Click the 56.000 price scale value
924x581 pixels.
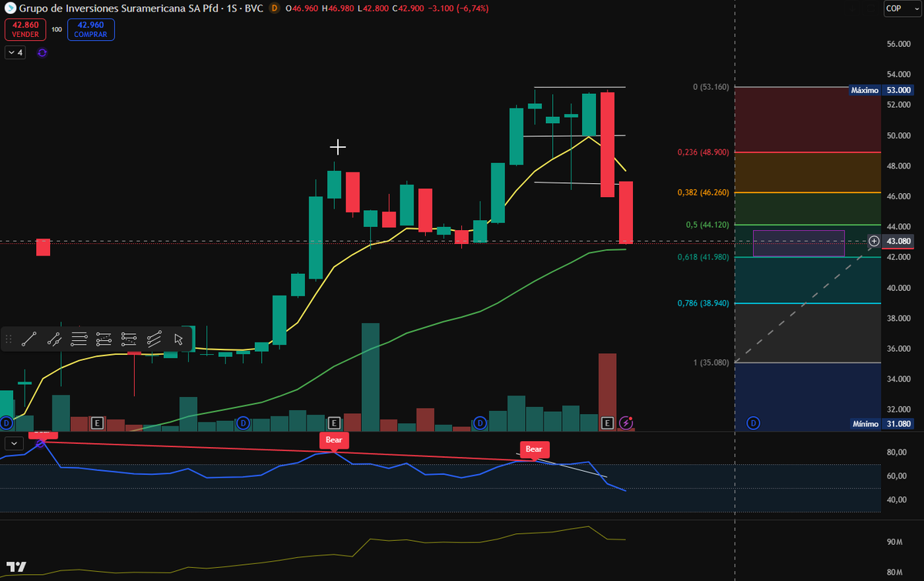899,44
